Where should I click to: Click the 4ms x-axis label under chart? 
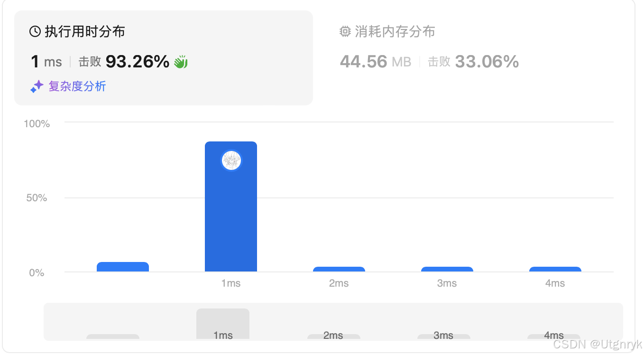(555, 283)
